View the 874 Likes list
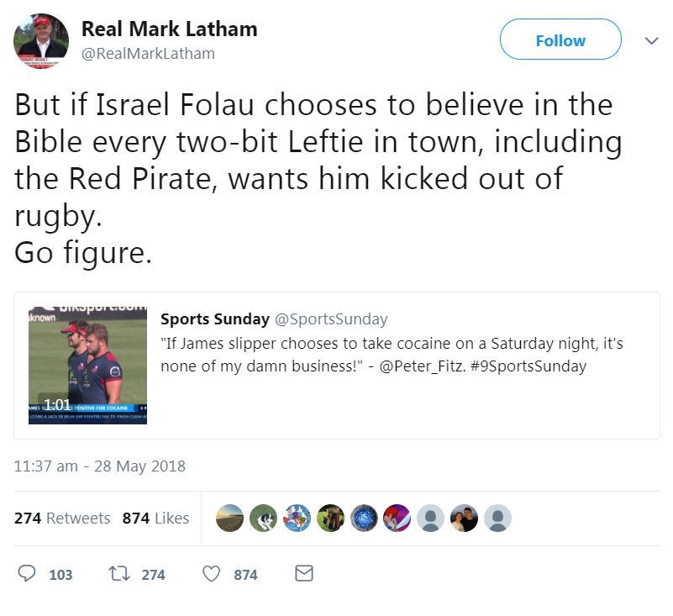Screen dimensions: 673x616 (155, 519)
